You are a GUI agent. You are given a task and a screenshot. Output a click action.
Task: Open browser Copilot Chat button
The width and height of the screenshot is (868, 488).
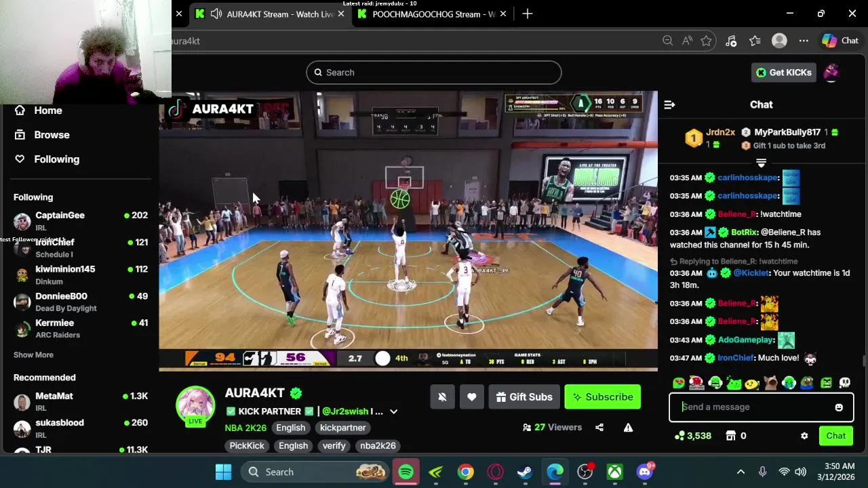(x=841, y=41)
